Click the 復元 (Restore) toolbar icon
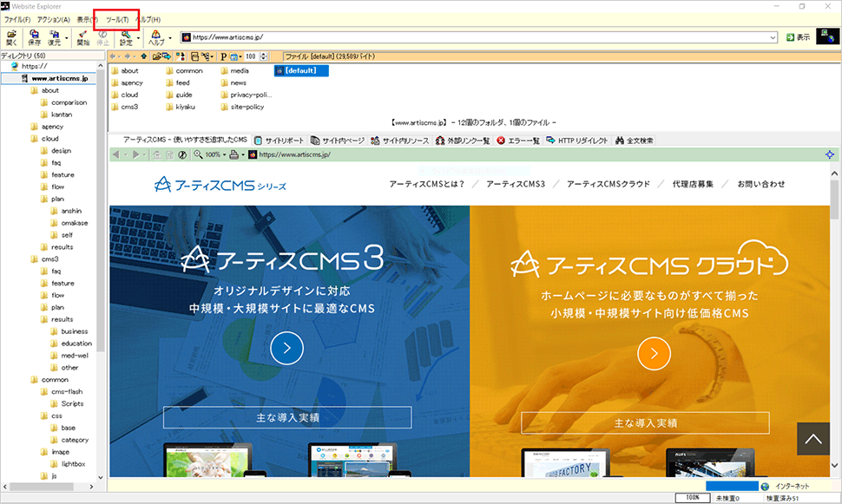The width and height of the screenshot is (842, 504). [54, 37]
